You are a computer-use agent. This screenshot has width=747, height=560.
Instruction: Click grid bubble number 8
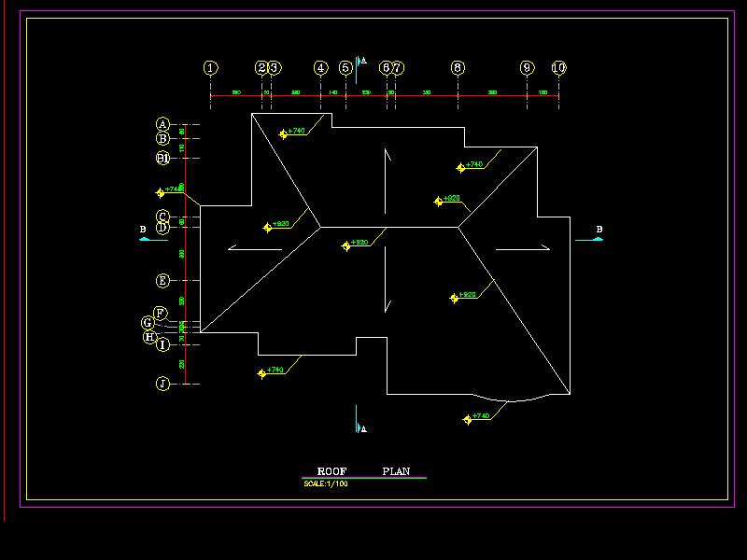[x=458, y=67]
